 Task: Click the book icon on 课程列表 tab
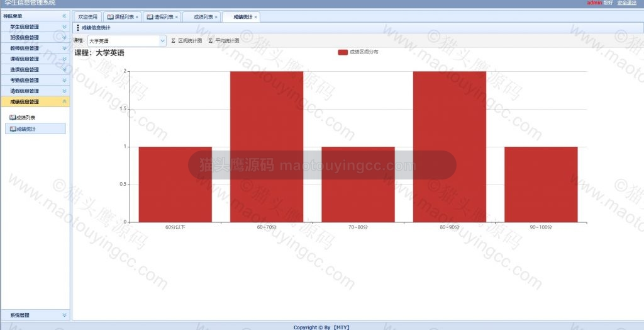111,17
